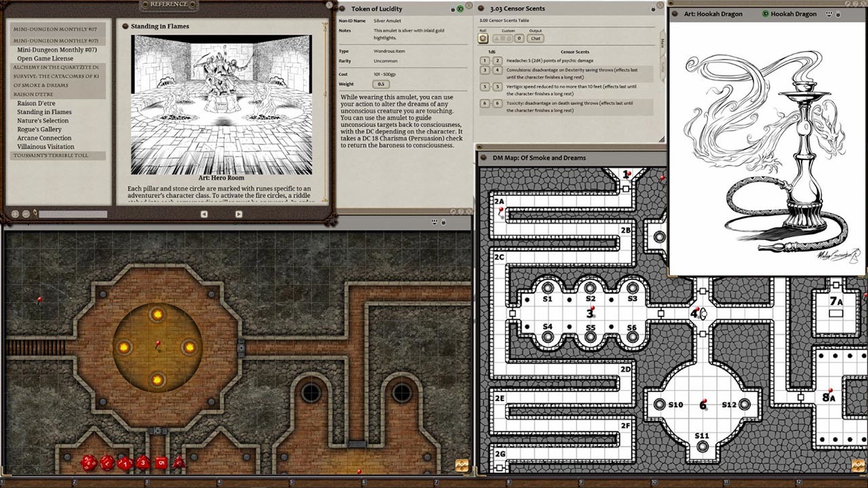Screen dimensions: 868x488
Task: Select the d4 die at the bottom
Action: pyautogui.click(x=178, y=464)
